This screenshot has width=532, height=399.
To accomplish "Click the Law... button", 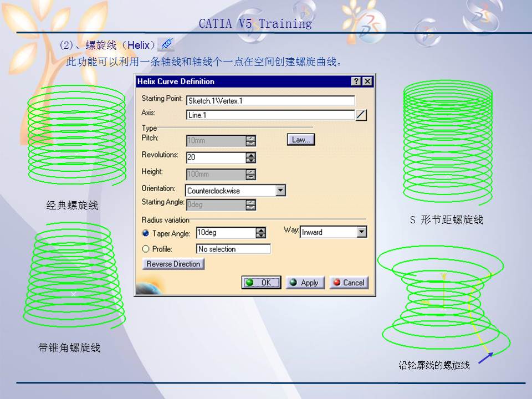I will click(300, 139).
